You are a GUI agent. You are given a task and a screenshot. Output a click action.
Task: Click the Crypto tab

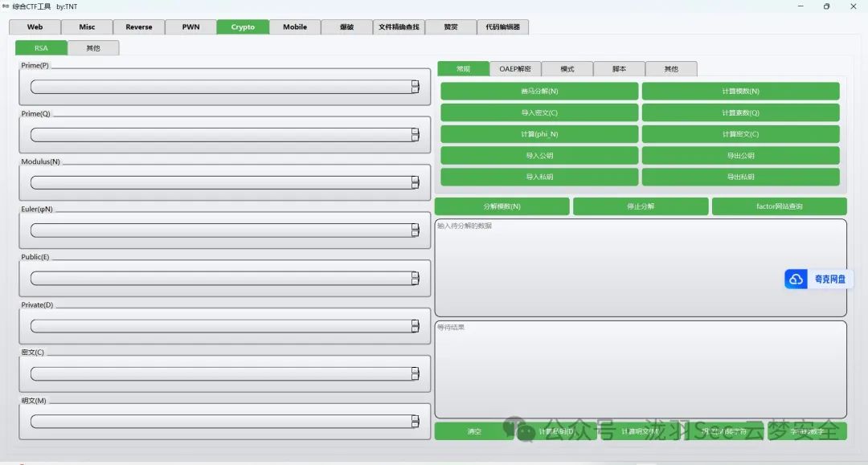[x=243, y=27]
